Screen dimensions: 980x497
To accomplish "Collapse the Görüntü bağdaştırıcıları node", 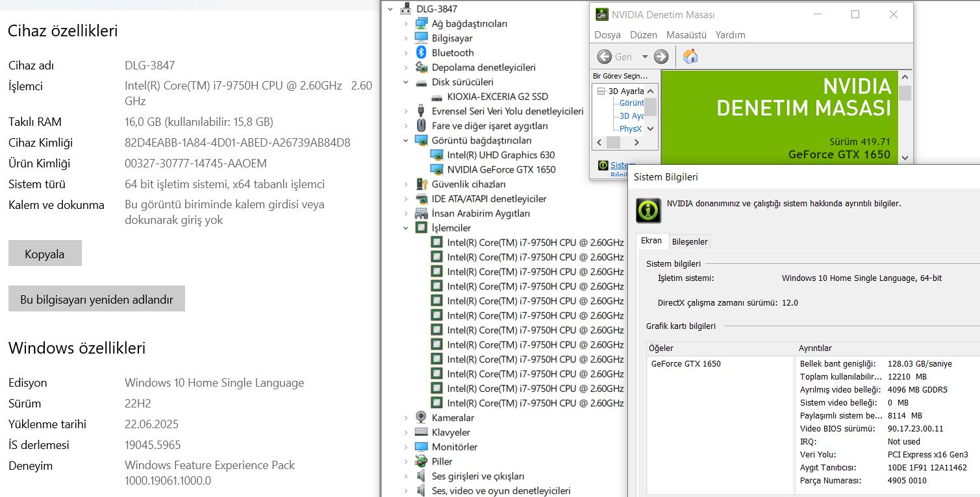I will click(x=406, y=140).
